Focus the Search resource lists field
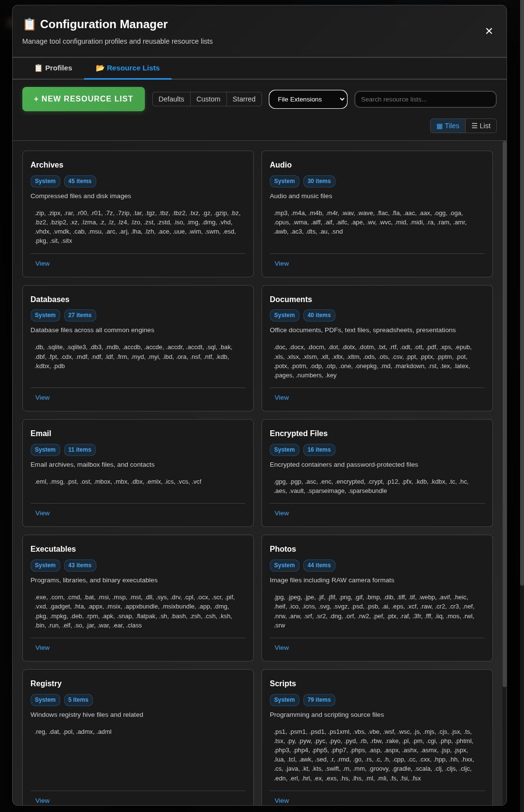The height and width of the screenshot is (812, 524). tap(425, 99)
